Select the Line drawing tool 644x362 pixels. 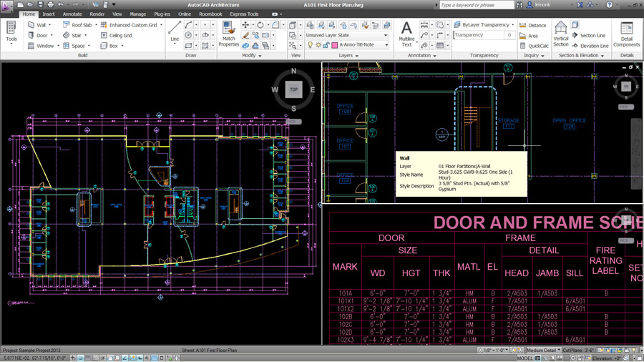click(x=175, y=31)
